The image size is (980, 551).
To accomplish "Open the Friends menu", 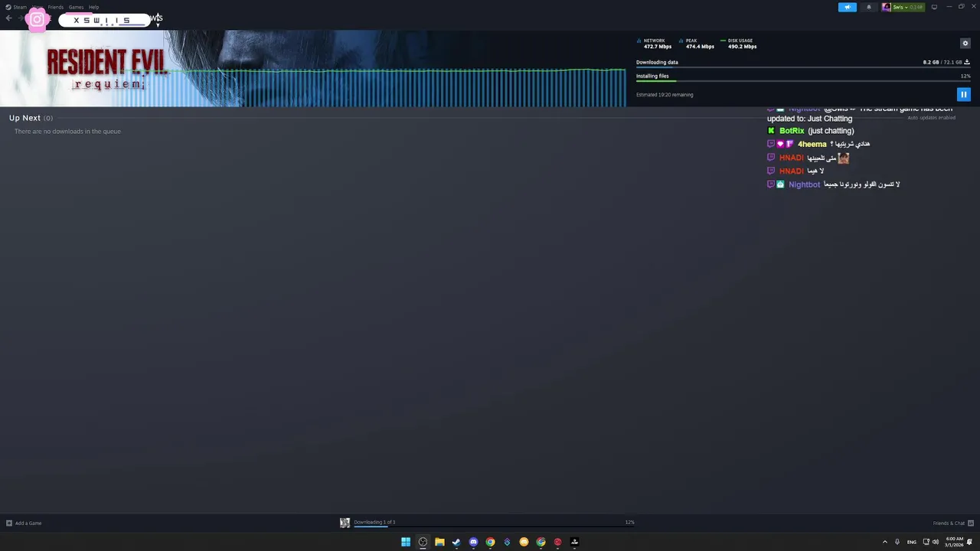I will pos(56,7).
